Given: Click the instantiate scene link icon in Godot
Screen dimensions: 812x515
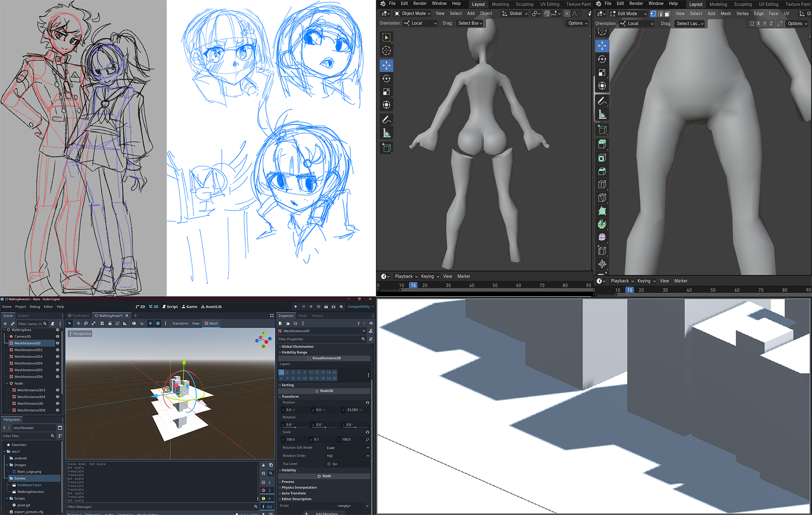Looking at the screenshot, I should (x=13, y=324).
